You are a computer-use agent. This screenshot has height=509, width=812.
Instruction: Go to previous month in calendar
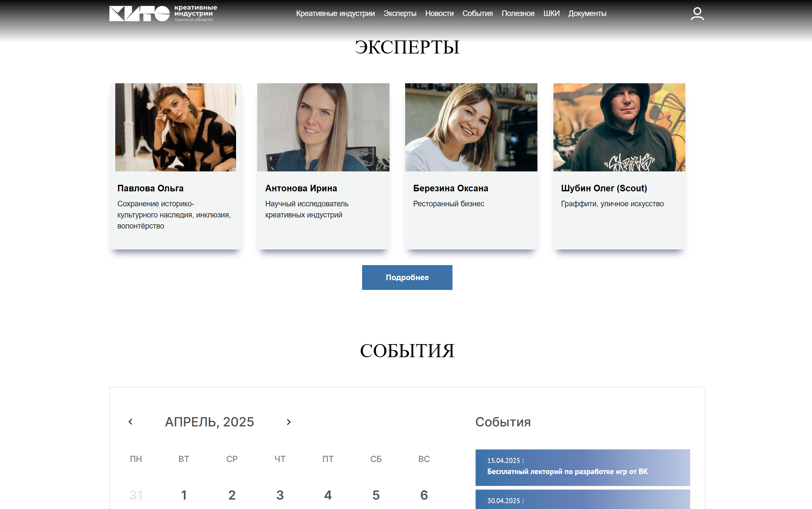point(131,422)
